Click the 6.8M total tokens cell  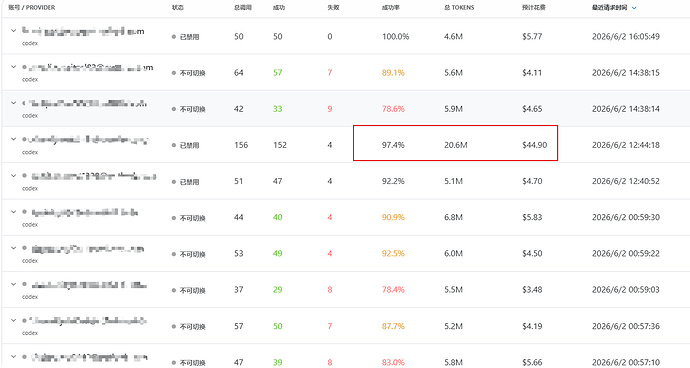(453, 217)
